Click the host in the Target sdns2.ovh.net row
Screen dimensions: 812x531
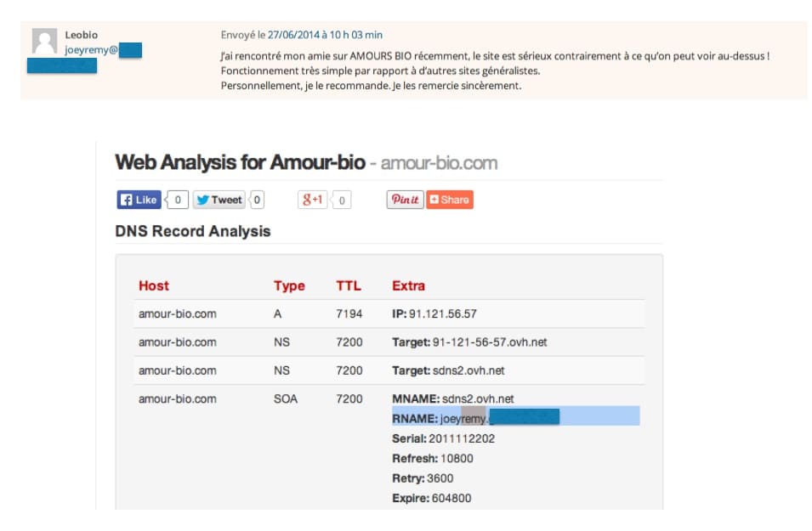point(178,370)
